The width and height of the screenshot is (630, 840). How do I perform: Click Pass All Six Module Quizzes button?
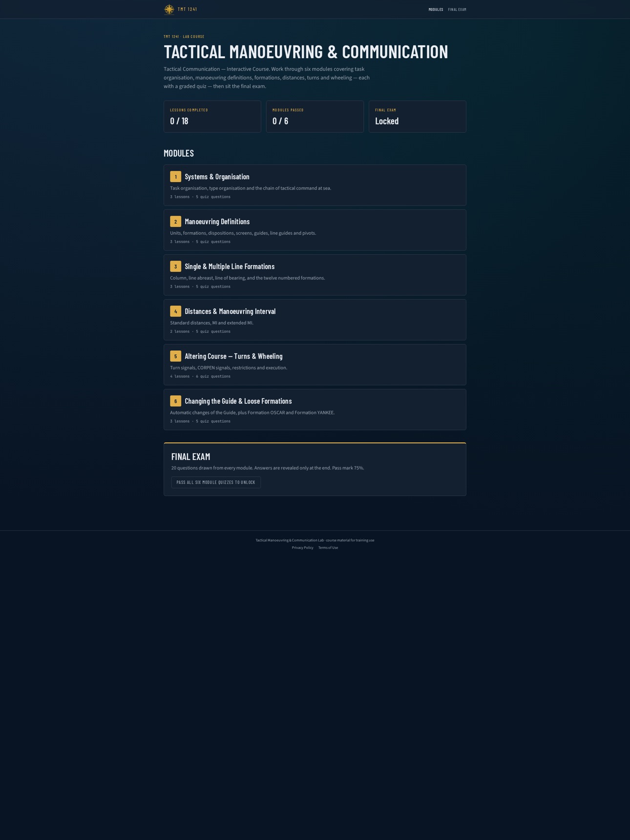point(216,482)
